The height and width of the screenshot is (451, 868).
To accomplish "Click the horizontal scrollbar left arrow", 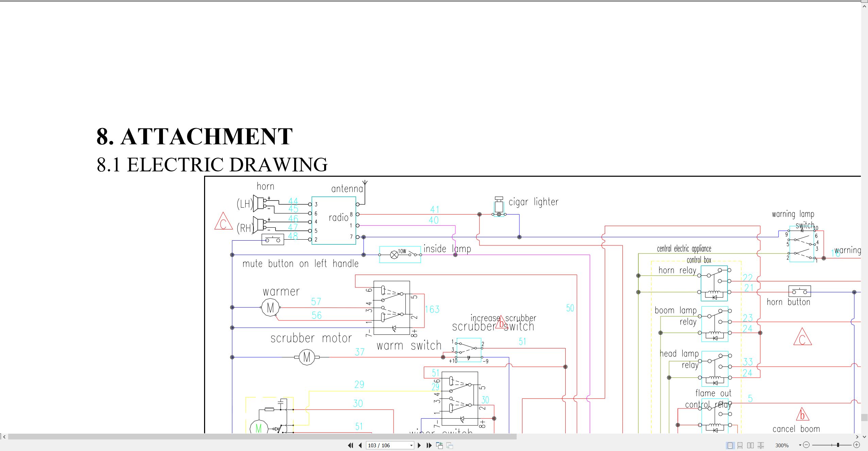I will coord(4,437).
